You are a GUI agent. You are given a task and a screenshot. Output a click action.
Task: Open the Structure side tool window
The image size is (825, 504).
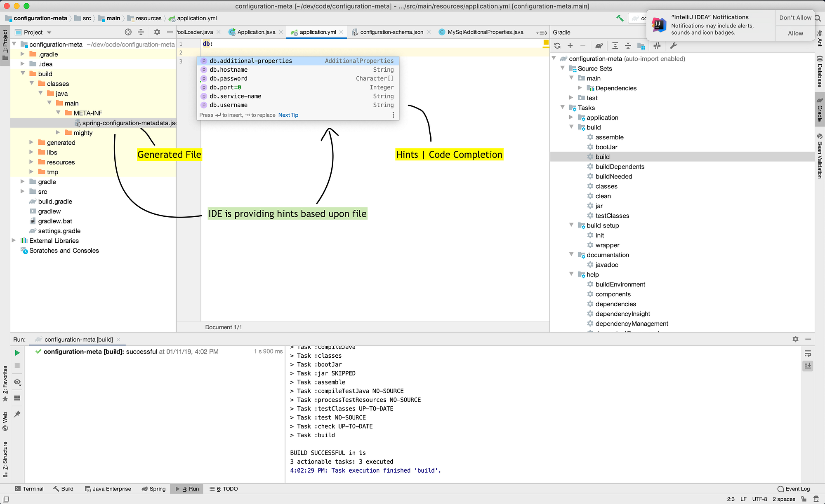[5, 459]
